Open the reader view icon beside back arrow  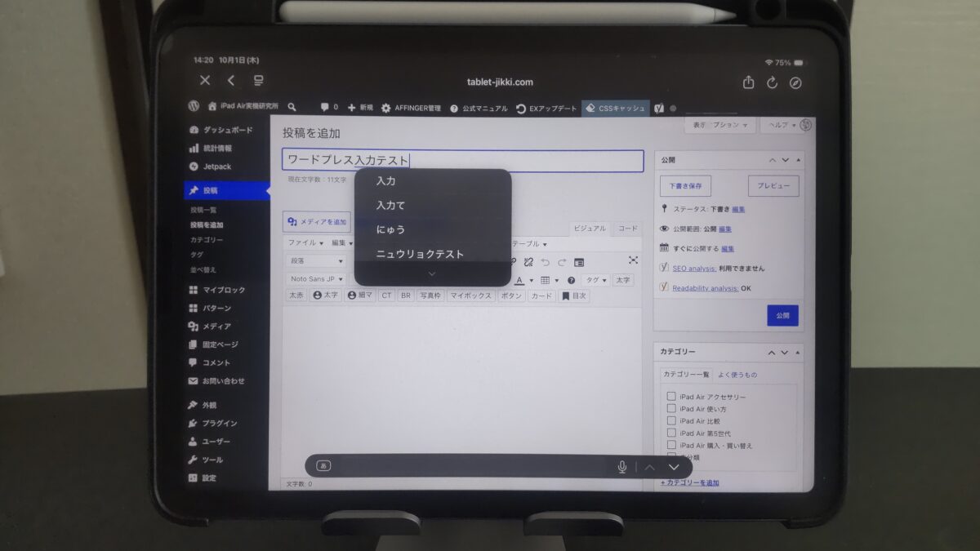coord(258,81)
